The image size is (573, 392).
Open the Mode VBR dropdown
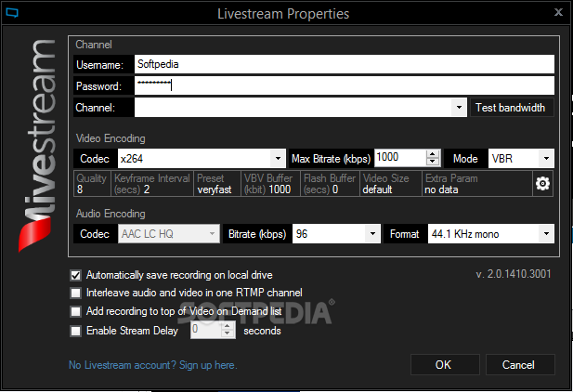(x=546, y=158)
